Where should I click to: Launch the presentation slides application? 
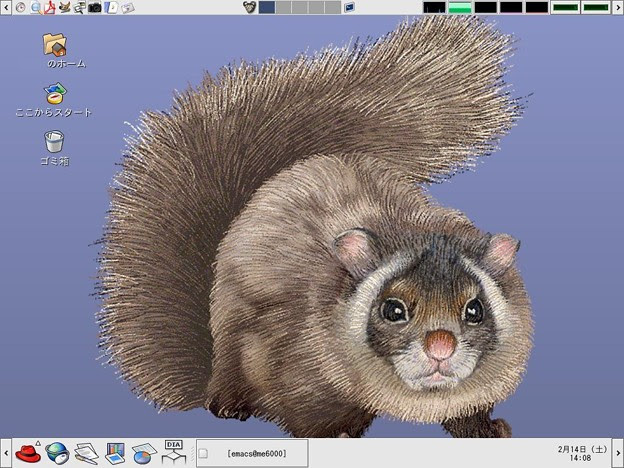pyautogui.click(x=115, y=454)
